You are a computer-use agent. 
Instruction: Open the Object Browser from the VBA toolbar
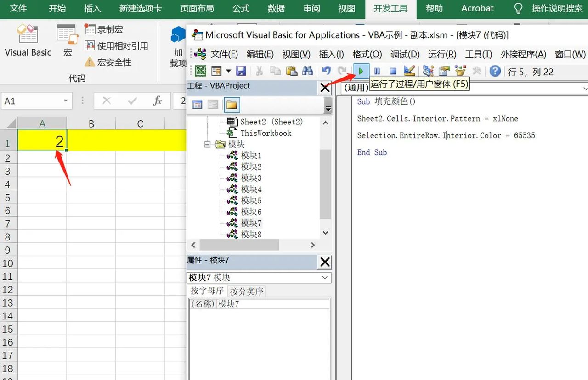pos(459,71)
